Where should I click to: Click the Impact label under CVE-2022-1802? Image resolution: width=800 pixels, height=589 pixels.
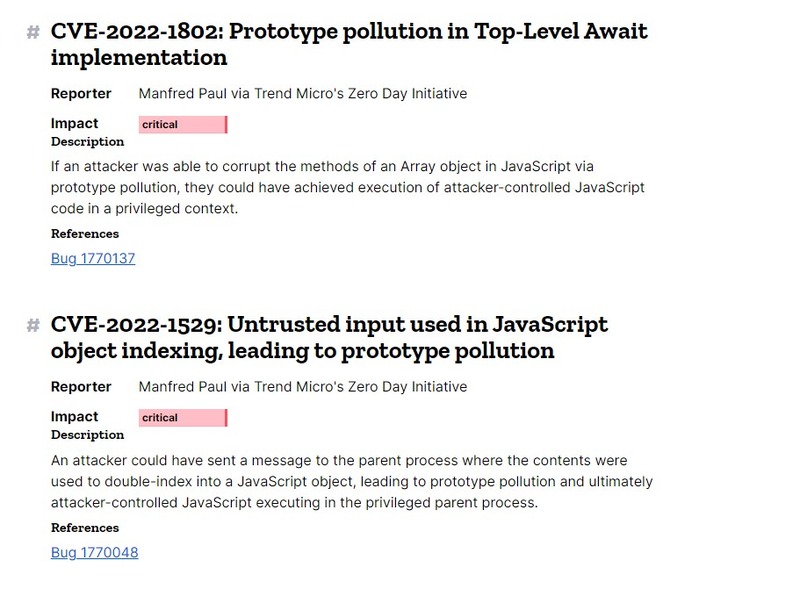75,124
